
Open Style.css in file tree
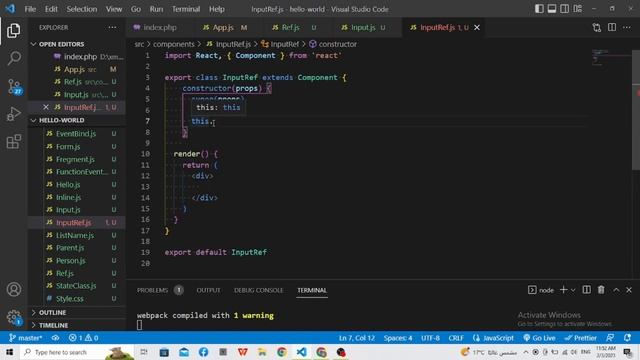pos(77,298)
